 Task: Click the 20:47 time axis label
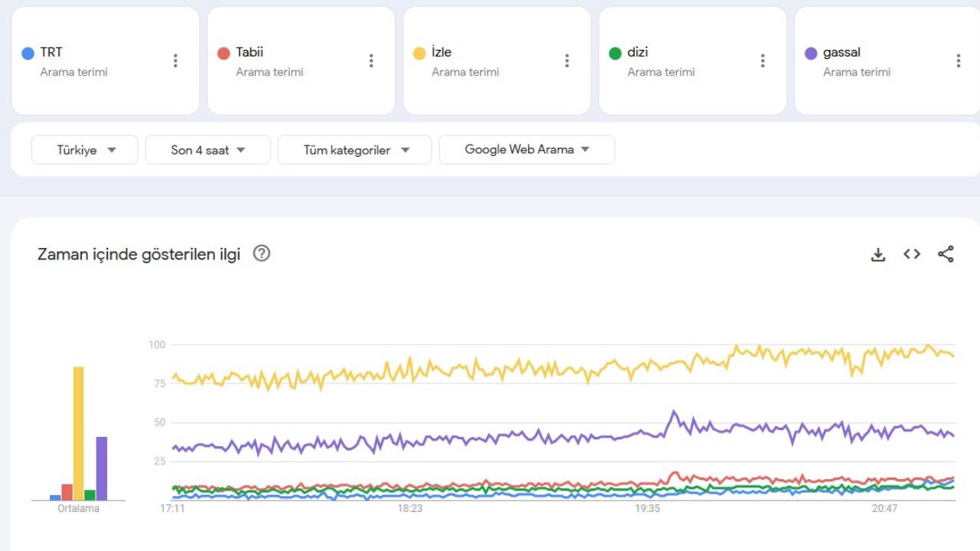click(884, 508)
